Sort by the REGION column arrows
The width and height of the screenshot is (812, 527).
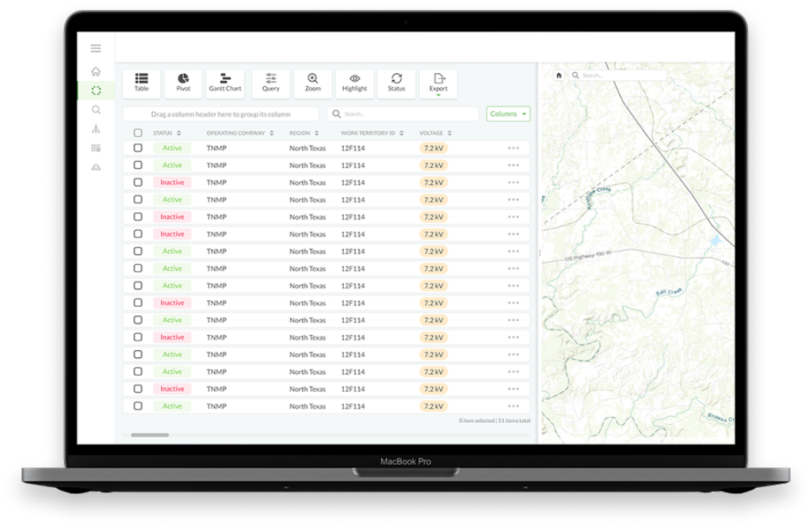point(316,133)
